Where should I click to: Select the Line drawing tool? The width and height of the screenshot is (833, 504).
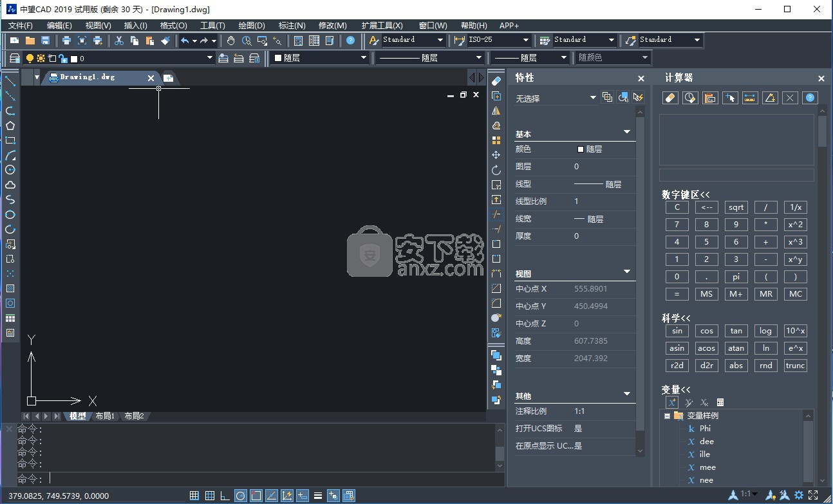10,80
